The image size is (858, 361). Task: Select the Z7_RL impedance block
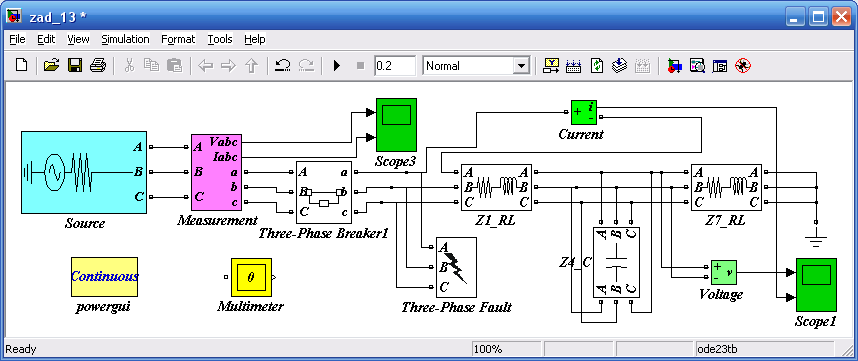click(x=726, y=187)
